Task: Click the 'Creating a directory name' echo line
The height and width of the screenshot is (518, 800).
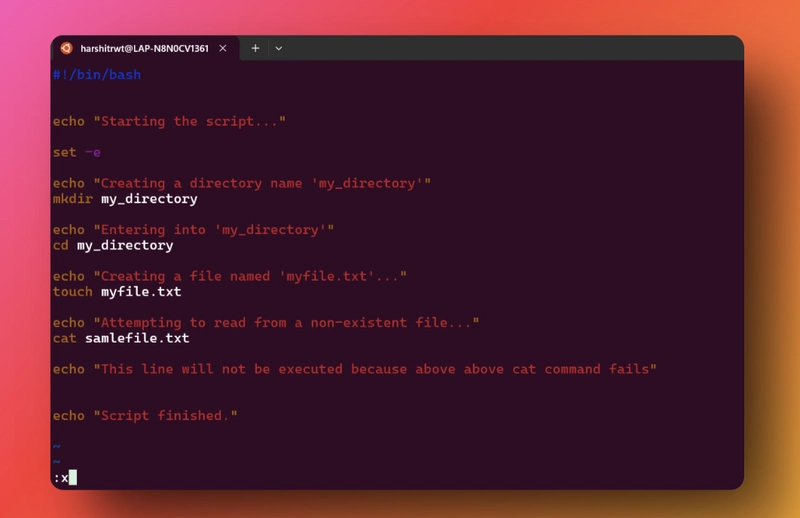Action: click(241, 183)
